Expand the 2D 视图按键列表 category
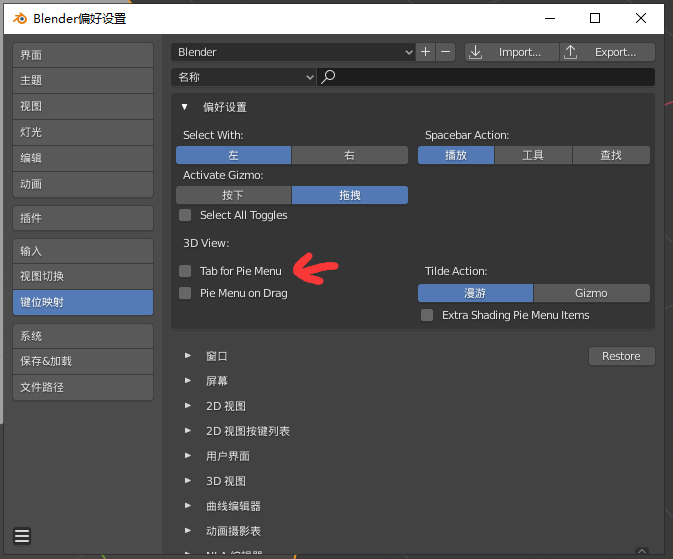This screenshot has width=673, height=559. click(188, 431)
